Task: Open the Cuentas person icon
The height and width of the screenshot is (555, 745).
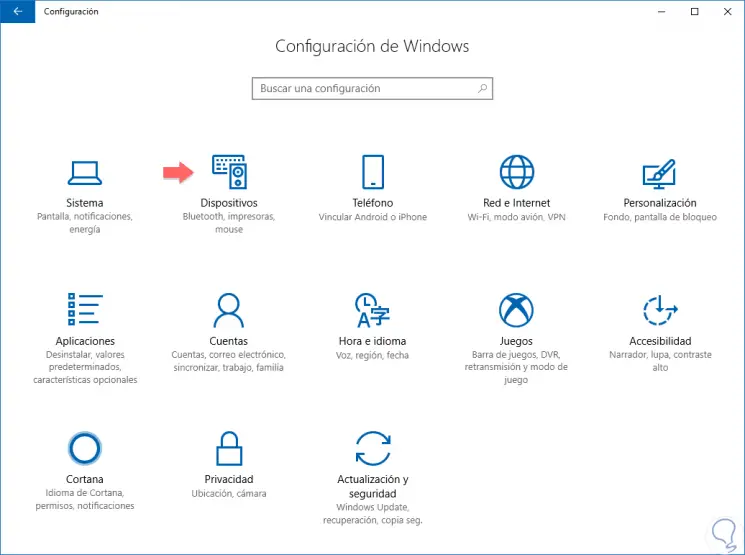Action: tap(229, 310)
